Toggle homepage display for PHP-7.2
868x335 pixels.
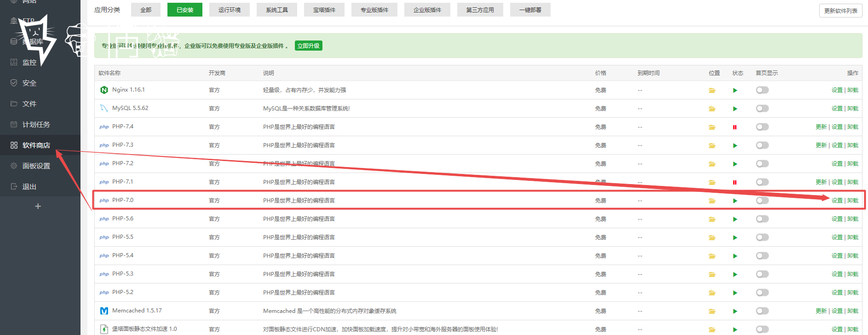click(762, 164)
